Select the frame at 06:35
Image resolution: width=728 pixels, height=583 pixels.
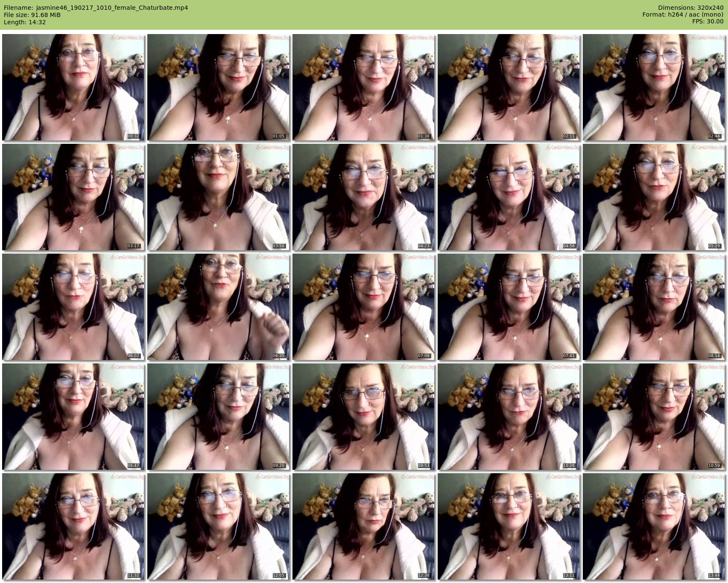click(x=218, y=307)
